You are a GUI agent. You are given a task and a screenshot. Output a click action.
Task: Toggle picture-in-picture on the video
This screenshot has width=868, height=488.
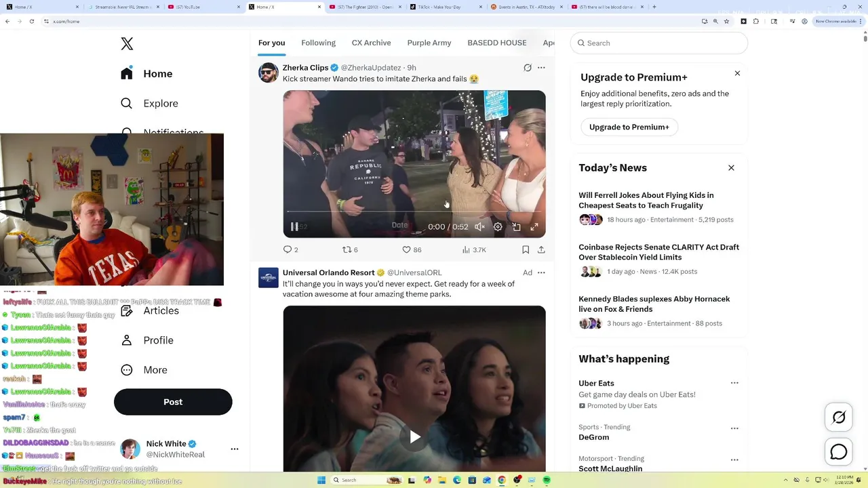click(516, 227)
